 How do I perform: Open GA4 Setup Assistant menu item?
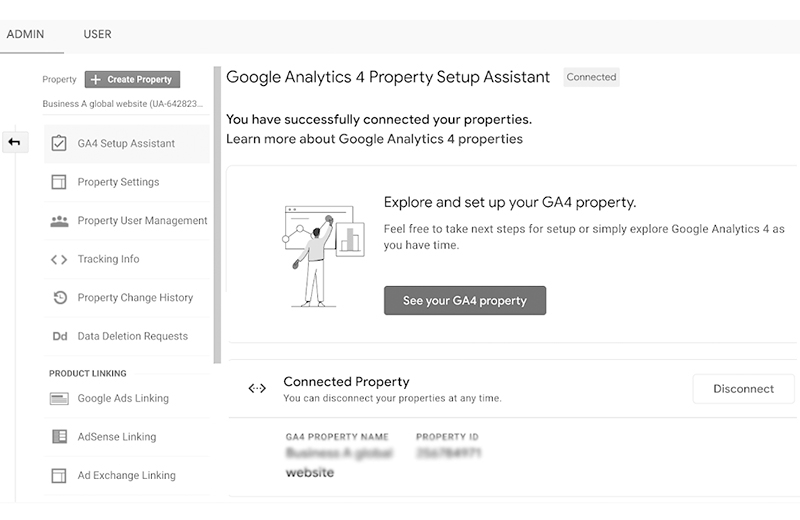(127, 143)
